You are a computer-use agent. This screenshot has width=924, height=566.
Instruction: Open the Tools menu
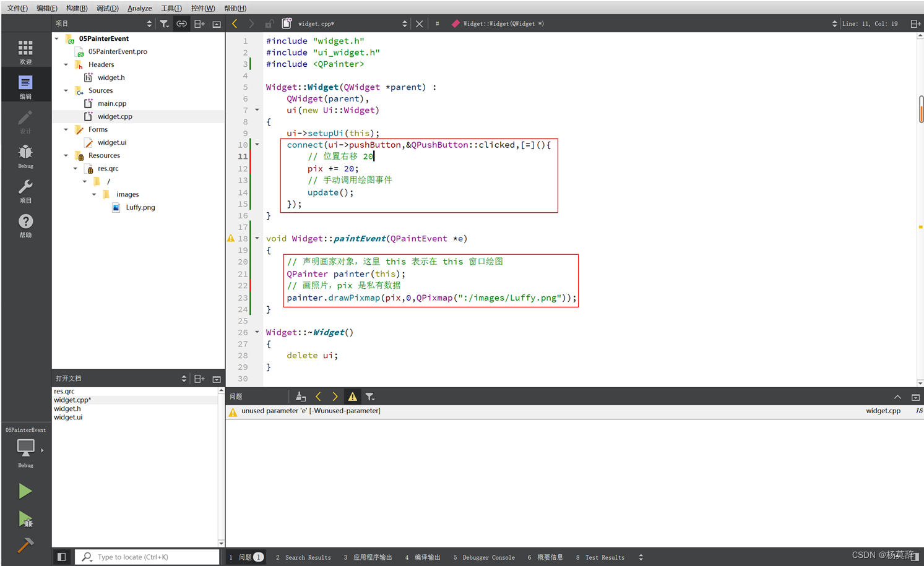171,8
